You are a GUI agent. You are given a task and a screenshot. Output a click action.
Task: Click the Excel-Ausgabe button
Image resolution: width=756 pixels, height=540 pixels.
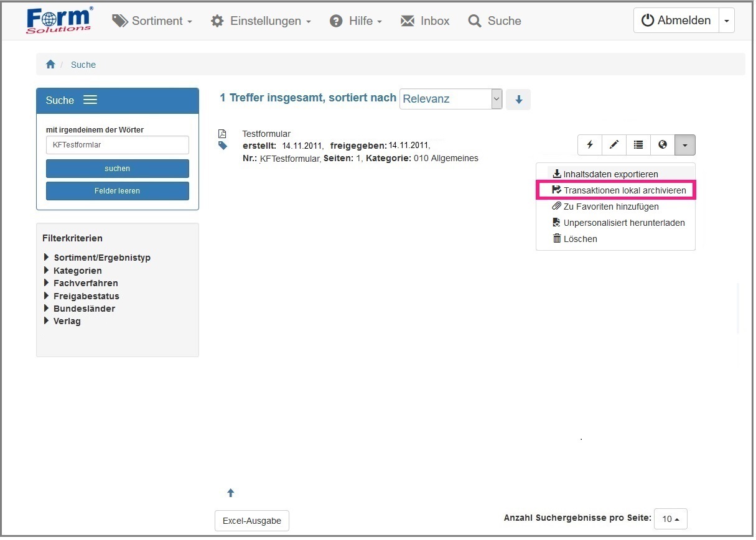(x=252, y=521)
